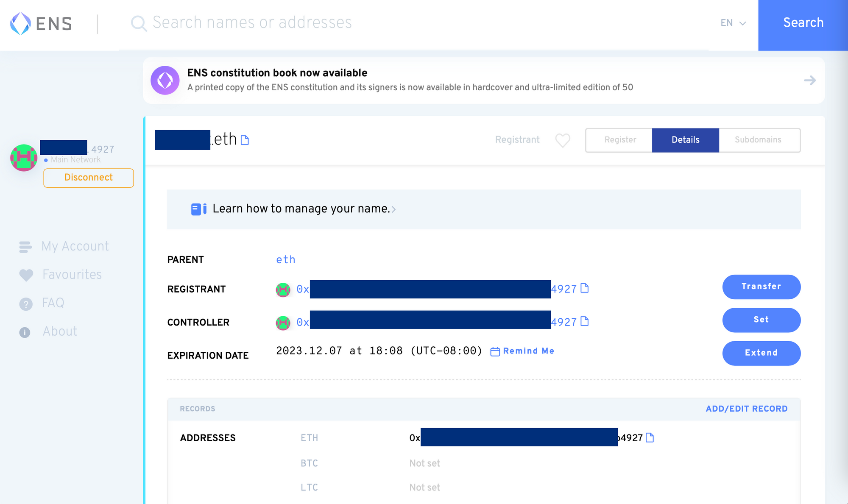Switch to the Register tab
848x504 pixels.
point(620,140)
